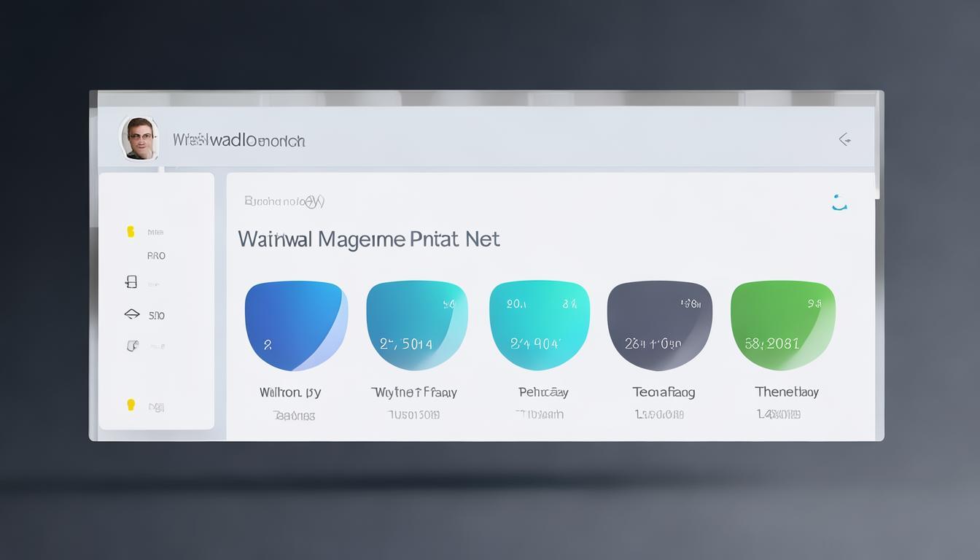Screen dimensions: 980x560
Task: Open the user profile avatar photo
Action: tap(139, 138)
